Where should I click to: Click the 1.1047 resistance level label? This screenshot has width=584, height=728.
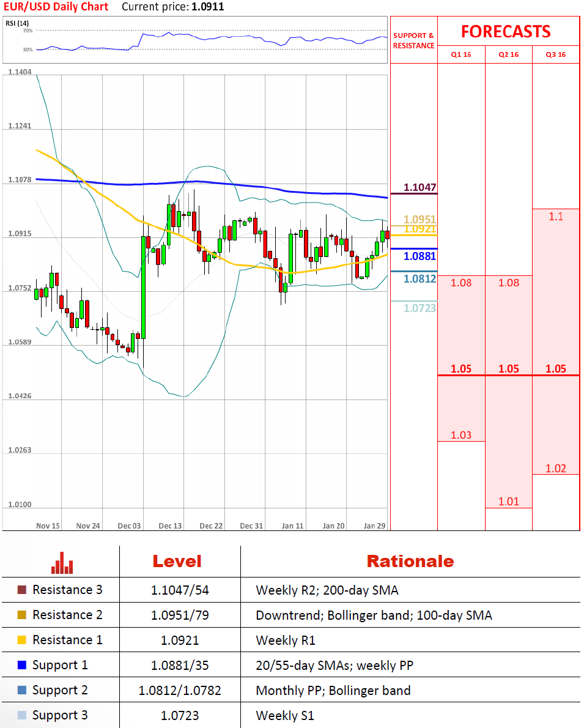420,187
